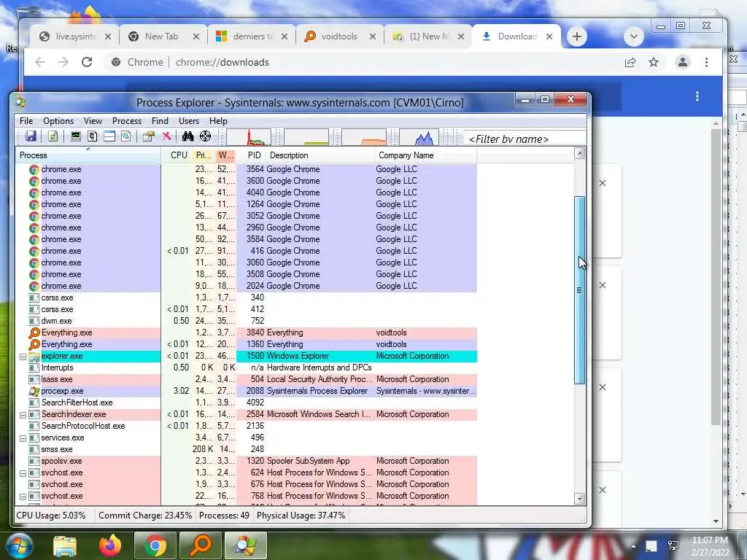Sort by the Company Name column header

pyautogui.click(x=425, y=155)
